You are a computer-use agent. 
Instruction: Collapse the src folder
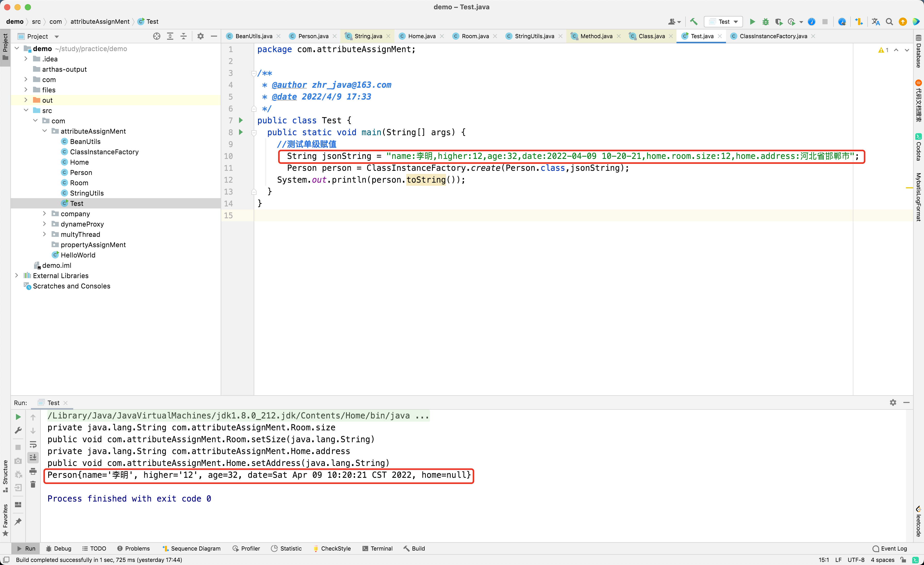(26, 110)
